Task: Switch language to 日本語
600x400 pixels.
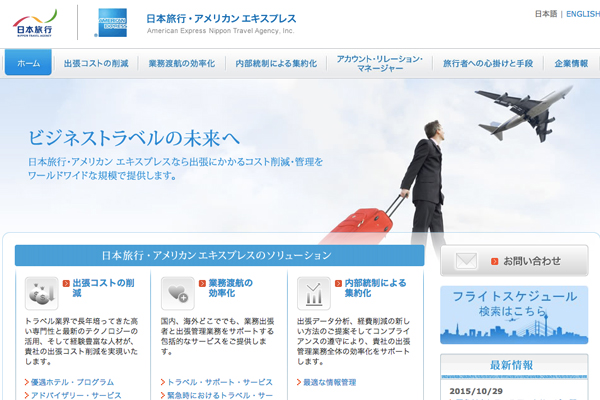Action: 546,14
